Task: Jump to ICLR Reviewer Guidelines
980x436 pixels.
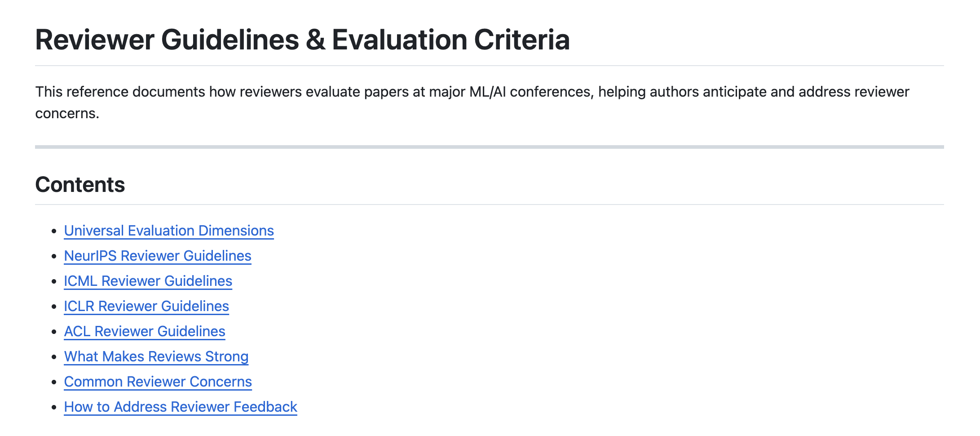Action: coord(146,306)
